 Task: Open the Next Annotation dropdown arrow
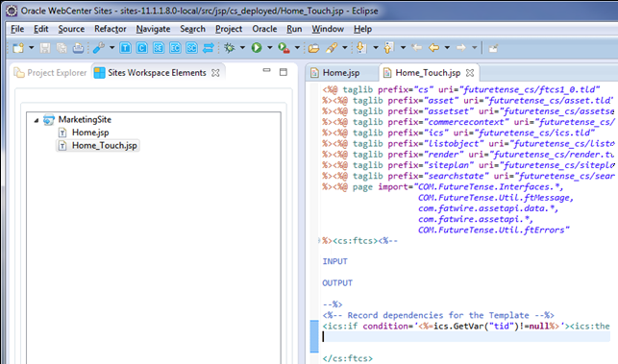pos(376,48)
